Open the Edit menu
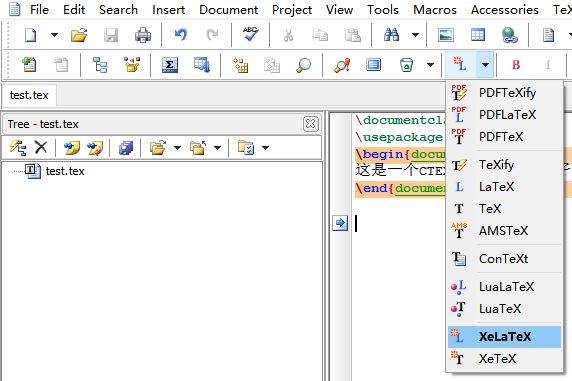This screenshot has height=381, width=572. [x=74, y=9]
